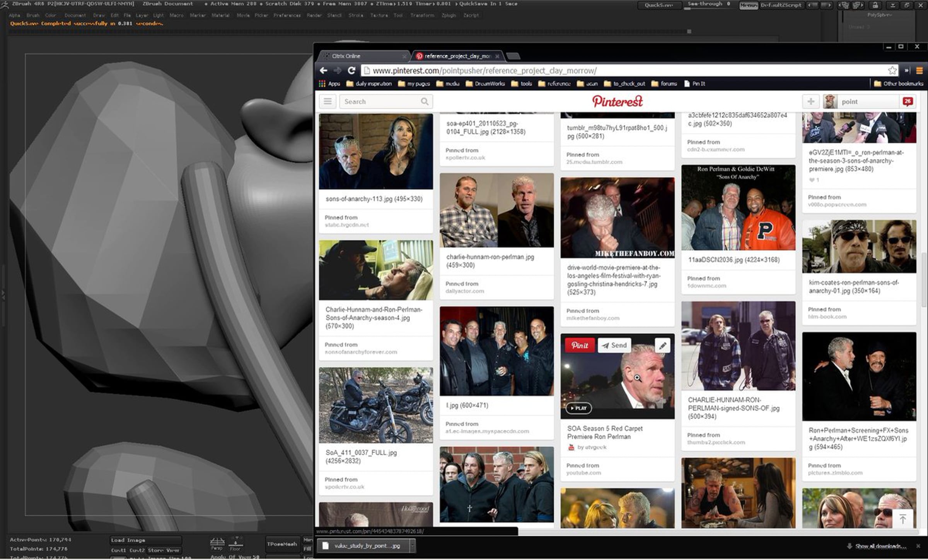The height and width of the screenshot is (560, 928).
Task: Click the DefaultZScript button in ZBrush
Action: click(x=781, y=5)
